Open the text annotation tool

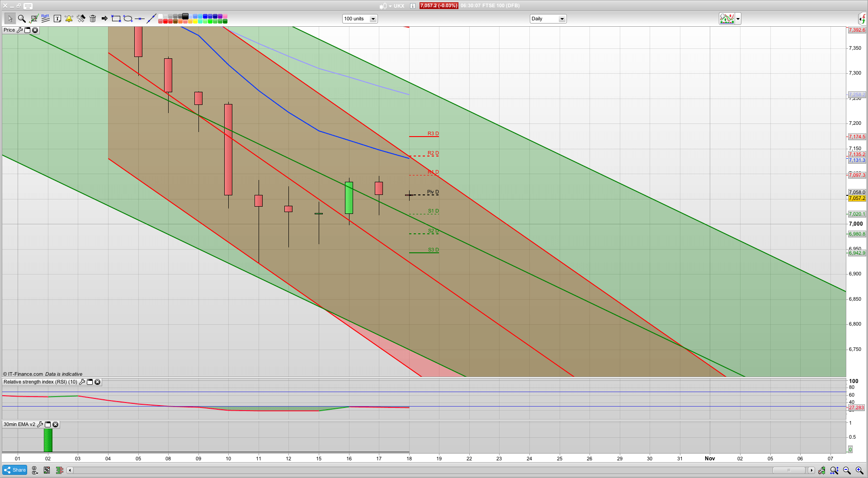pos(57,19)
